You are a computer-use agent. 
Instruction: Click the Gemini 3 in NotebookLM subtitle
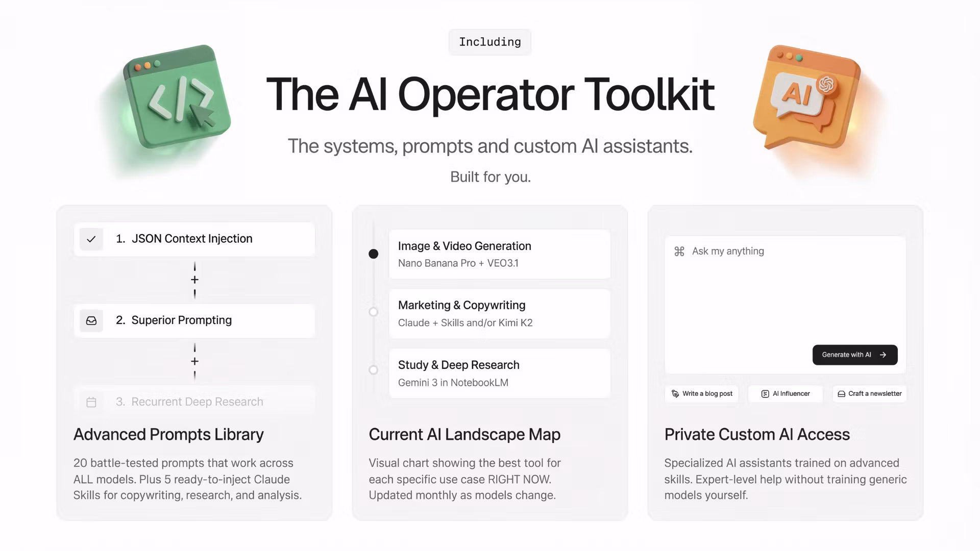453,383
